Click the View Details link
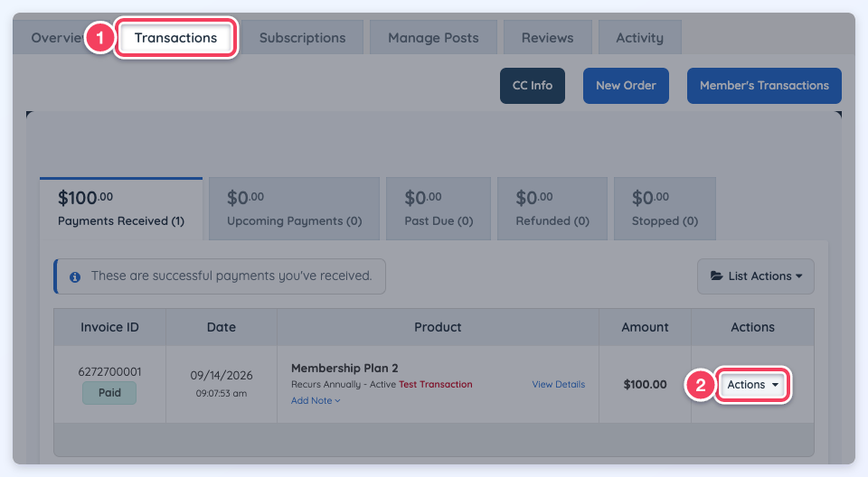The image size is (868, 477). pyautogui.click(x=559, y=384)
